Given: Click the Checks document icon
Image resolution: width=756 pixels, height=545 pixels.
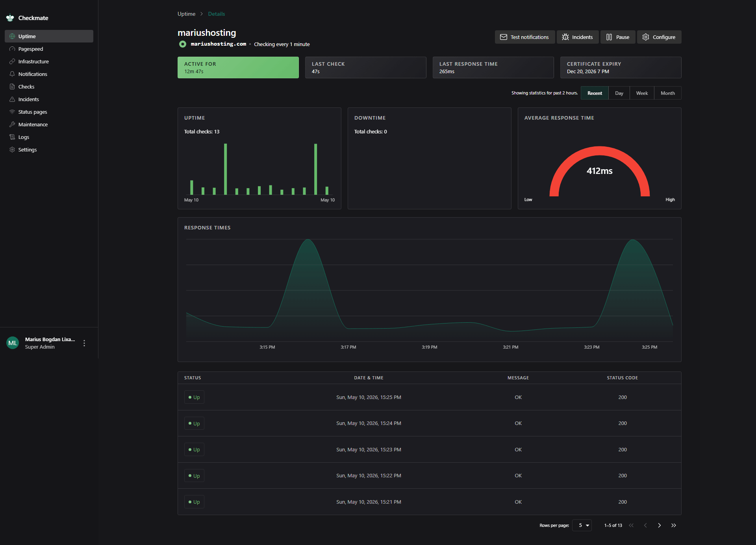Looking at the screenshot, I should click(12, 87).
